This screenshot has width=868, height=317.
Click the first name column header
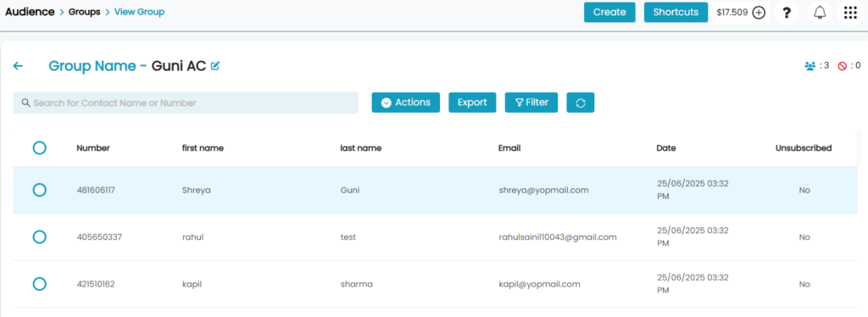(203, 147)
